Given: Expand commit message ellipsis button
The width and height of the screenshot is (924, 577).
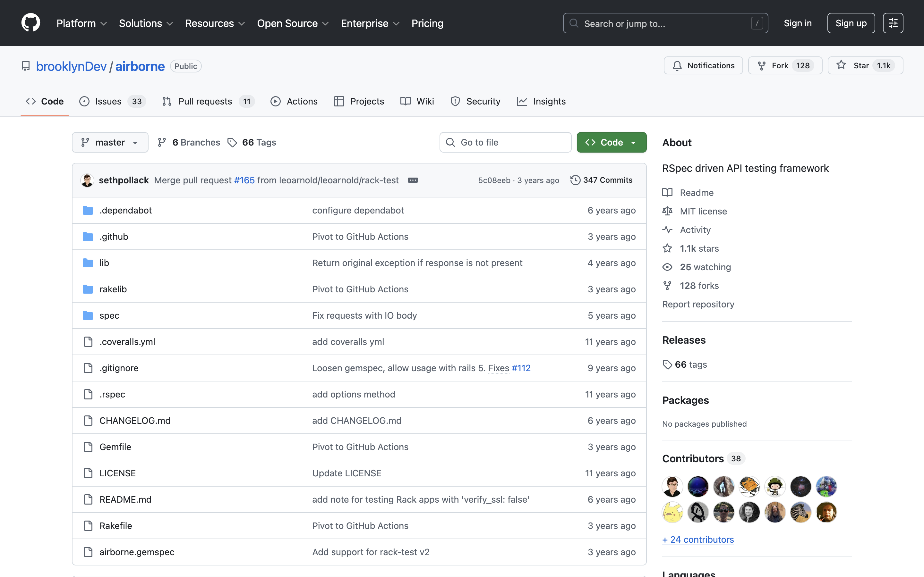Looking at the screenshot, I should [x=413, y=180].
